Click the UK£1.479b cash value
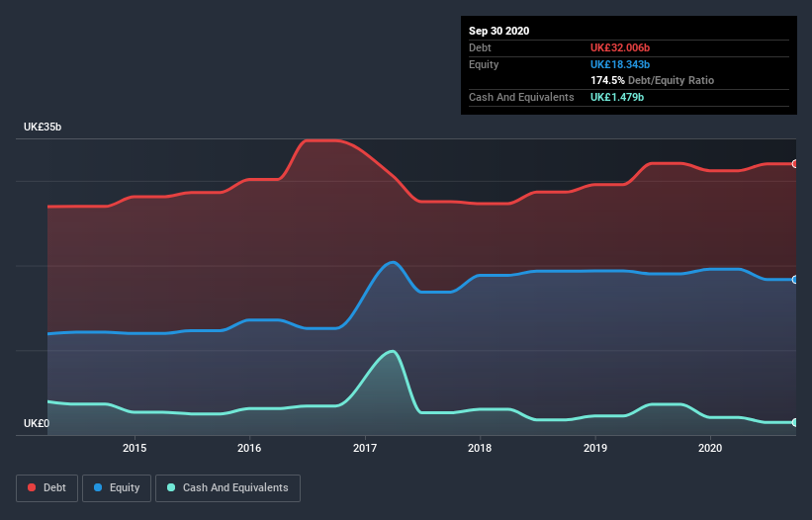Viewport: 812px width, 520px height. coord(617,97)
